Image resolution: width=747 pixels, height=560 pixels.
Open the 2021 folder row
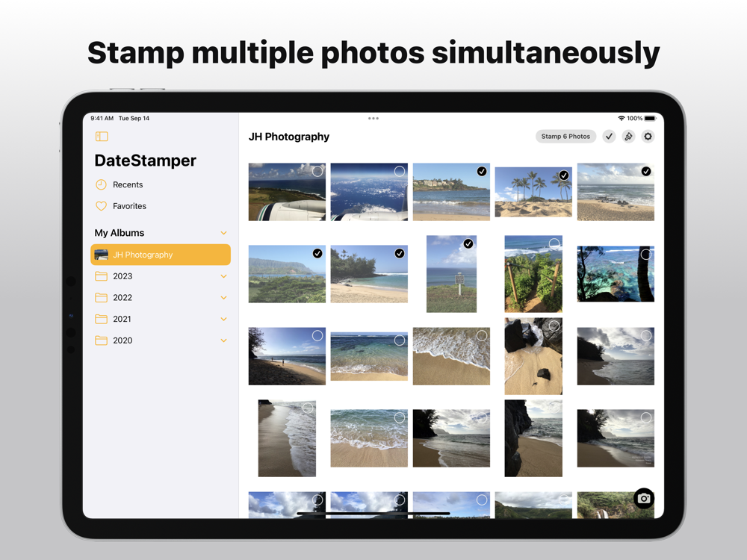click(x=161, y=319)
